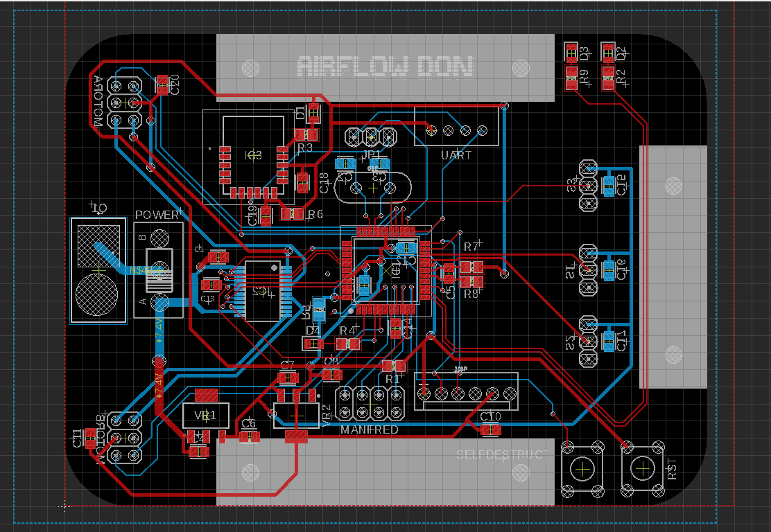
Task: Click the UART four-pin connector
Action: coord(457,126)
